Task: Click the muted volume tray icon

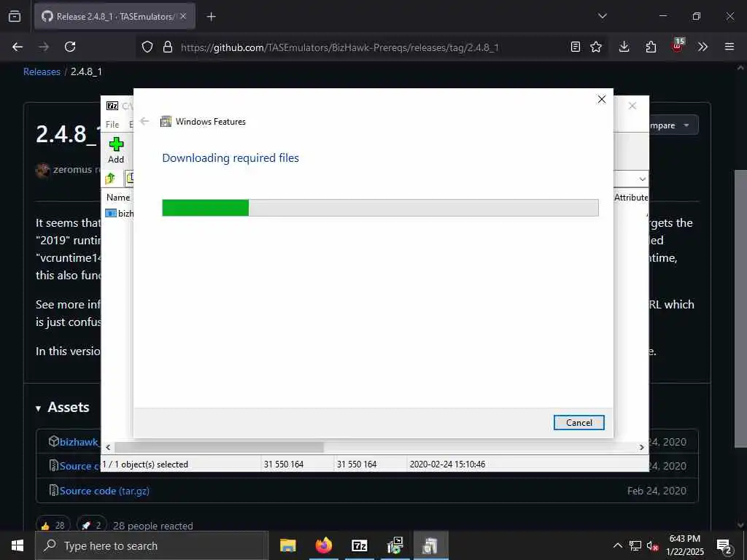Action: point(653,545)
